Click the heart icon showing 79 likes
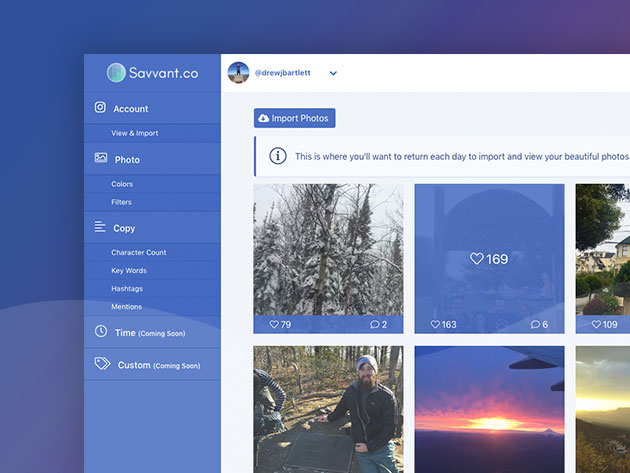 tap(274, 325)
